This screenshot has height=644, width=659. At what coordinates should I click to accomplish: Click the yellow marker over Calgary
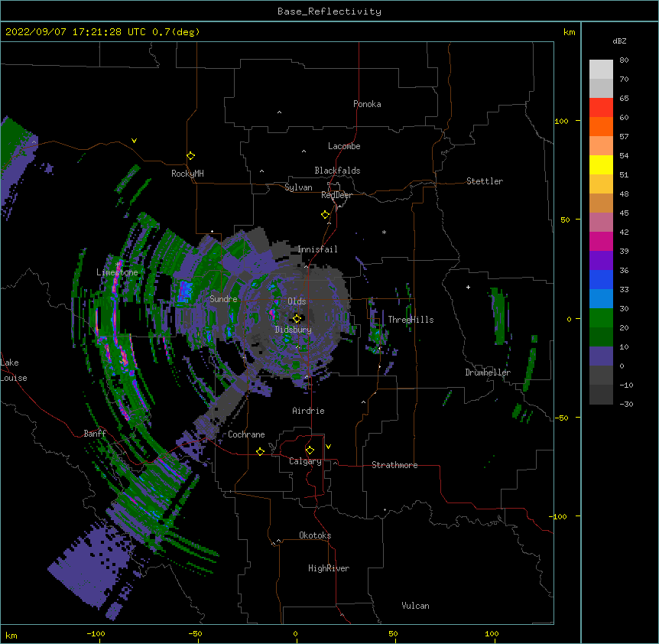click(310, 450)
